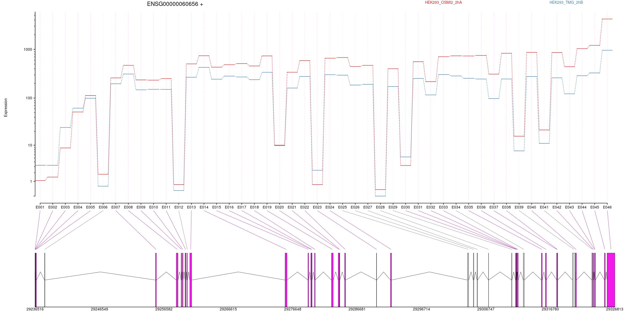644x322 pixels.
Task: Click genomic coordinate 29236516
Action: click(x=35, y=309)
